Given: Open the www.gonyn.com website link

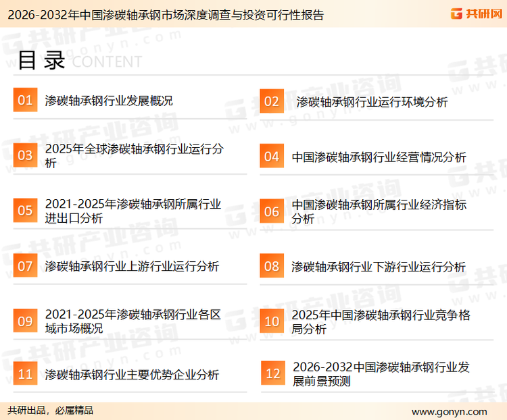Looking at the screenshot, I should point(449,411).
